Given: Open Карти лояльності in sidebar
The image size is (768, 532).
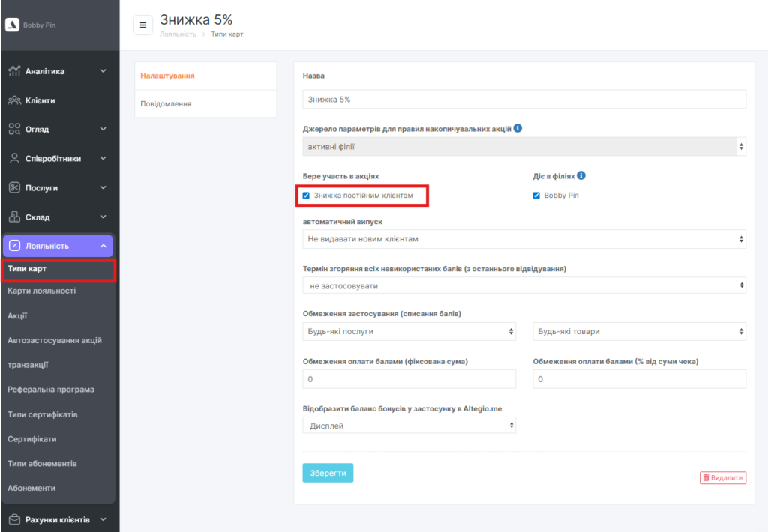Looking at the screenshot, I should pos(41,291).
